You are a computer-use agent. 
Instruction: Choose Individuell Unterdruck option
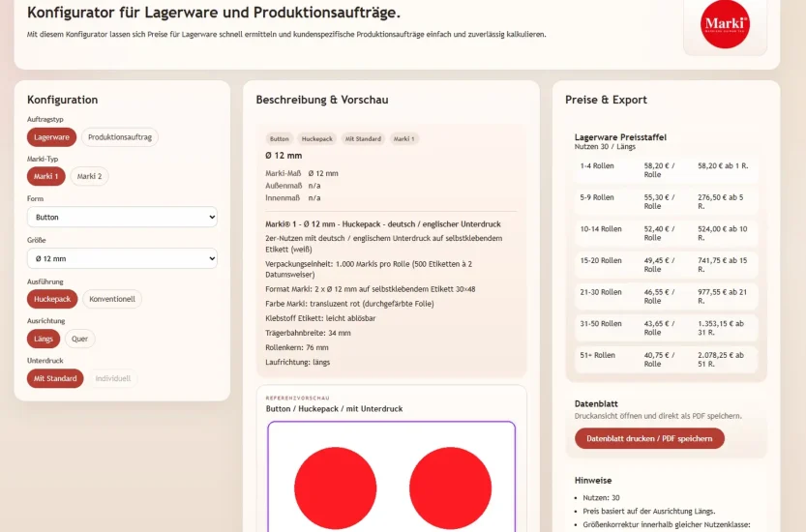[113, 378]
